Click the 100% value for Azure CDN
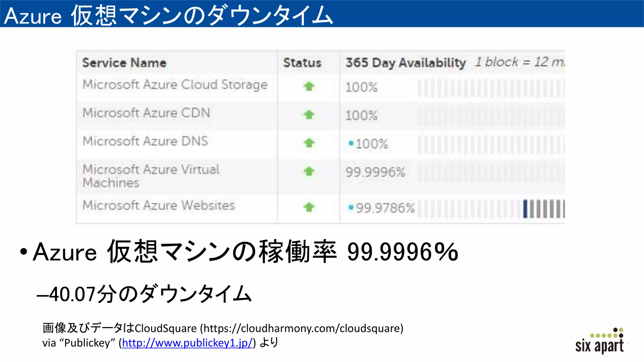The height and width of the screenshot is (362, 644). (361, 115)
